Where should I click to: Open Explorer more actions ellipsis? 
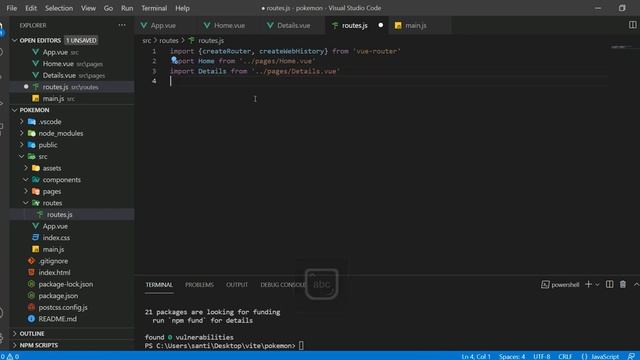pos(122,25)
